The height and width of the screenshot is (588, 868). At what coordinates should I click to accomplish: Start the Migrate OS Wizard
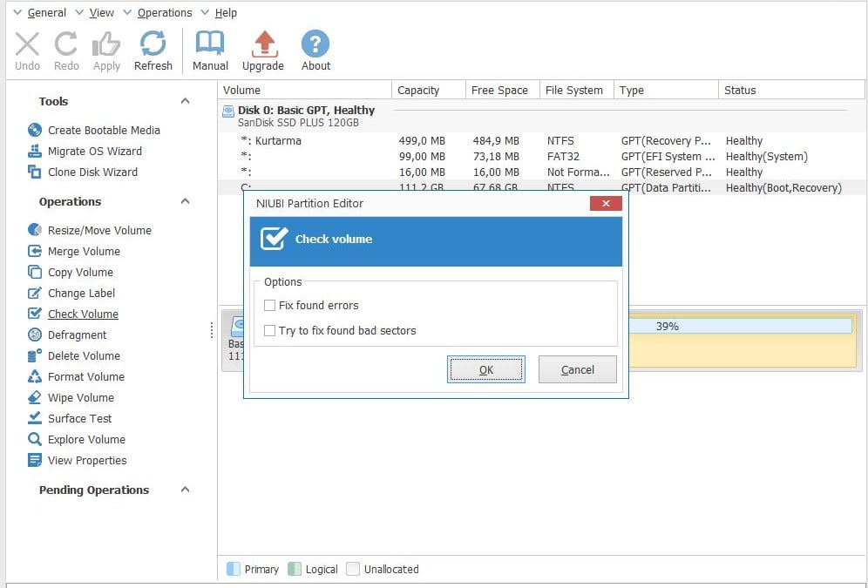coord(94,151)
